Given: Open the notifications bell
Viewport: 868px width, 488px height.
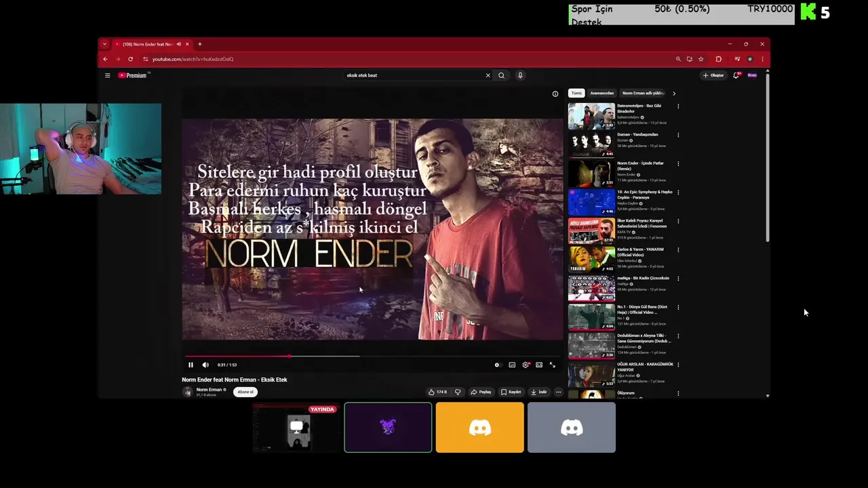Looking at the screenshot, I should click(x=736, y=75).
